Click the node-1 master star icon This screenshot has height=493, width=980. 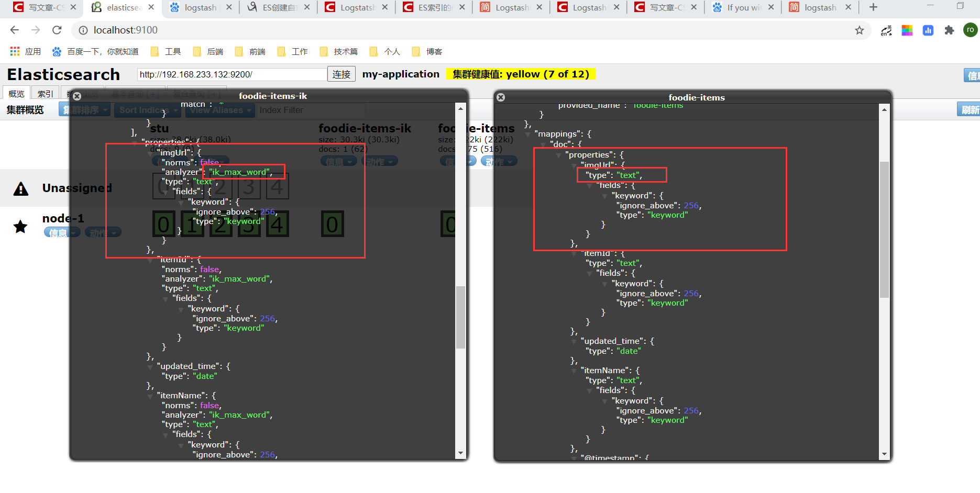pos(20,227)
